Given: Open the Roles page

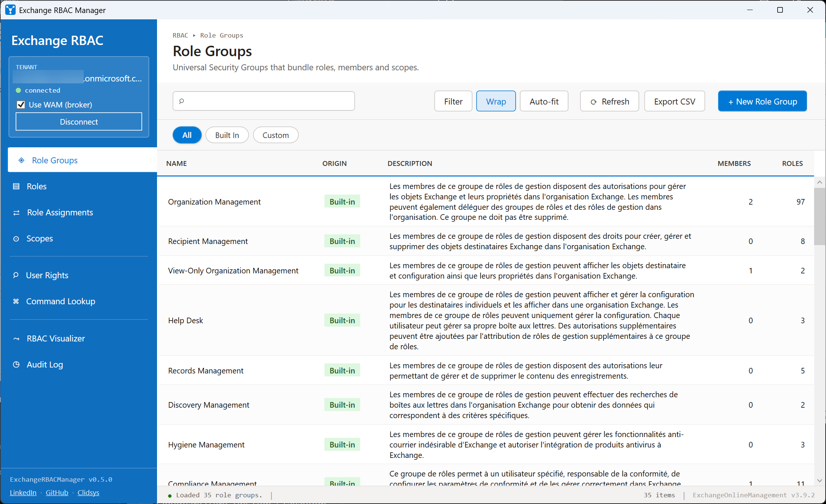Looking at the screenshot, I should [79, 186].
